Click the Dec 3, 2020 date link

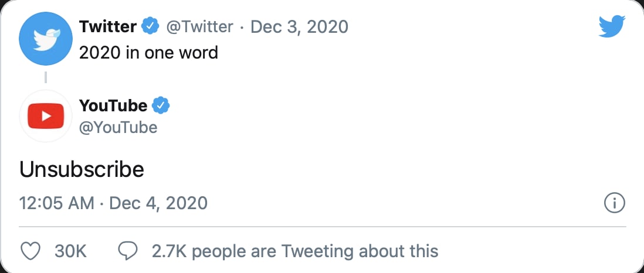(299, 26)
